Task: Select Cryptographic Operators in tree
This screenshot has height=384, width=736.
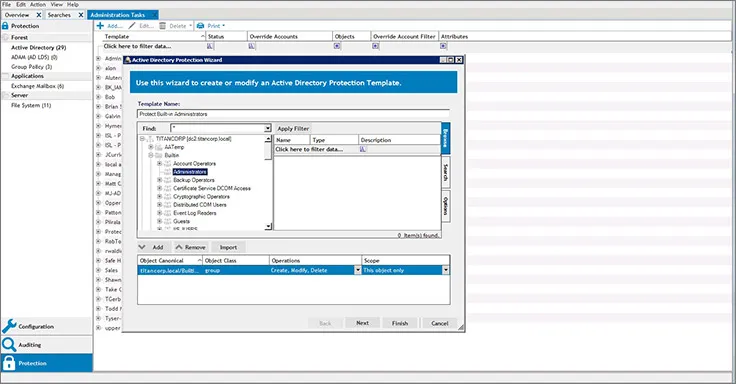Action: [x=201, y=197]
